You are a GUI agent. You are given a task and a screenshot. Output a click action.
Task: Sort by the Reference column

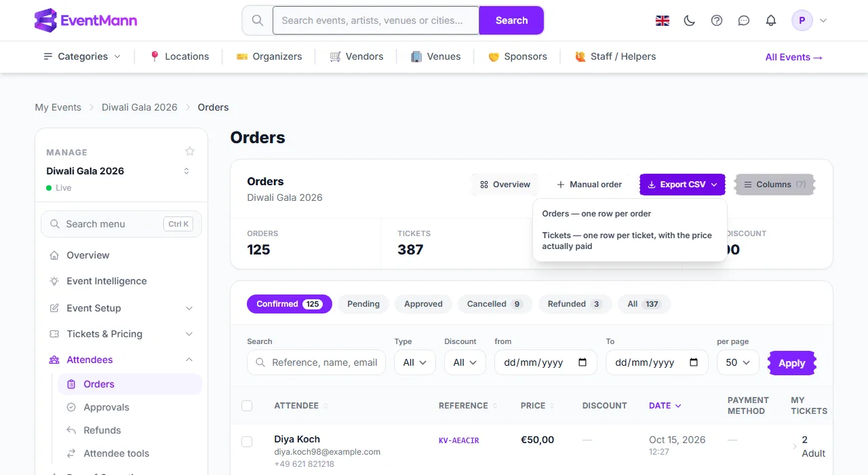point(468,406)
